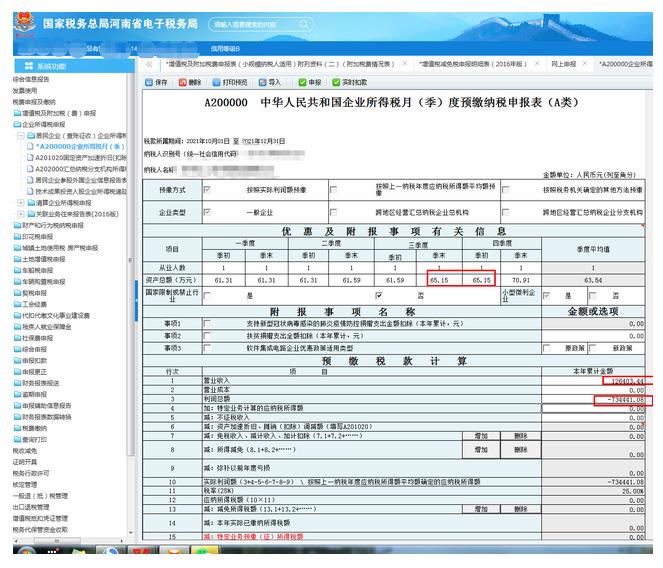Click the 删除 (Delete) toolbar icon

tap(190, 83)
